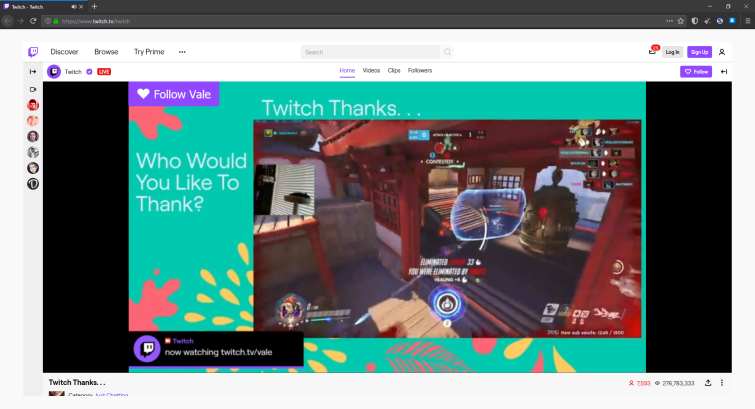Click the now watching twitch.tv/vale banner

(x=216, y=349)
